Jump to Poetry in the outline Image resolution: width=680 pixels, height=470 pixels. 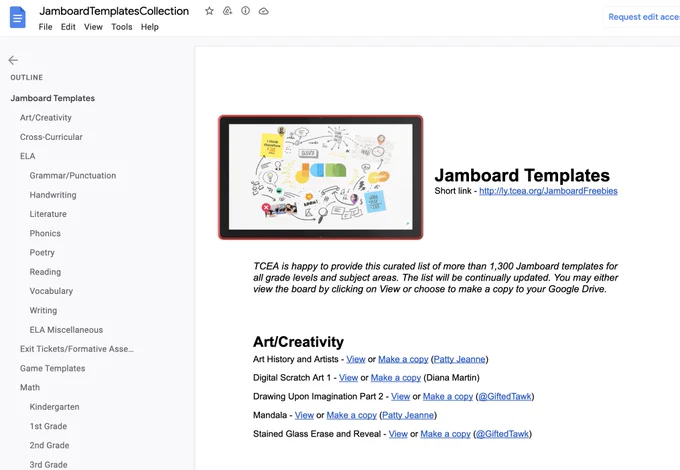[42, 252]
